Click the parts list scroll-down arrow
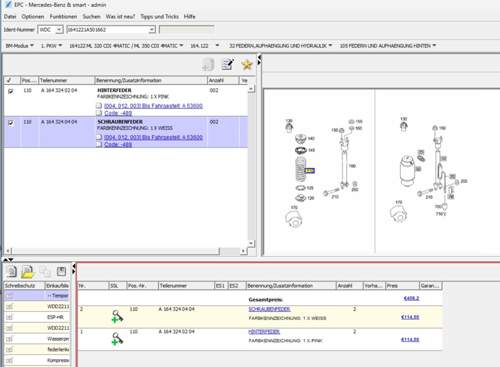 [x=251, y=243]
